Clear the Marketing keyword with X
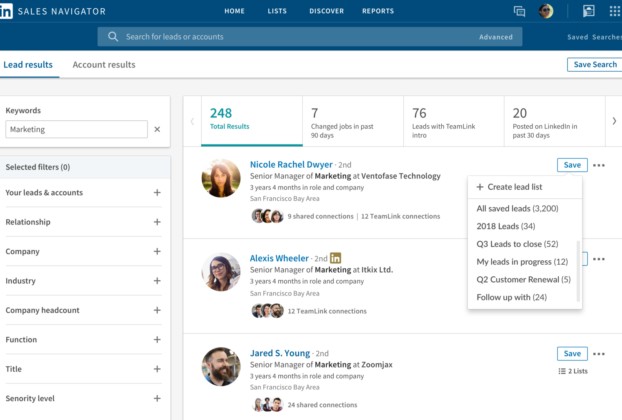This screenshot has width=622, height=420. click(x=157, y=129)
